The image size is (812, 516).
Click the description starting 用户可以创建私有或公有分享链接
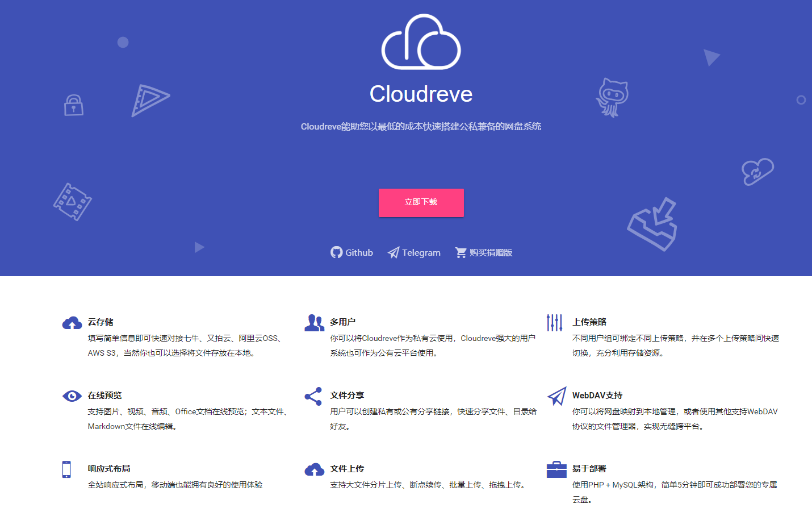433,419
